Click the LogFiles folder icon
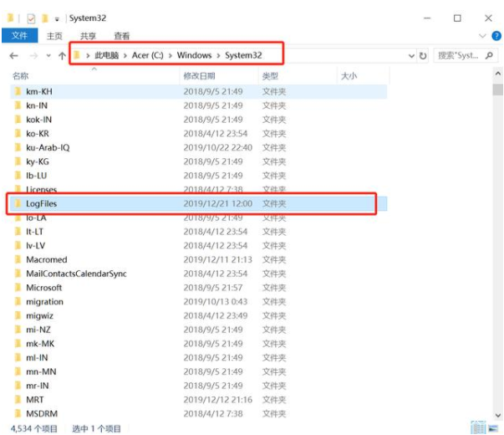The height and width of the screenshot is (435, 504). 17,203
